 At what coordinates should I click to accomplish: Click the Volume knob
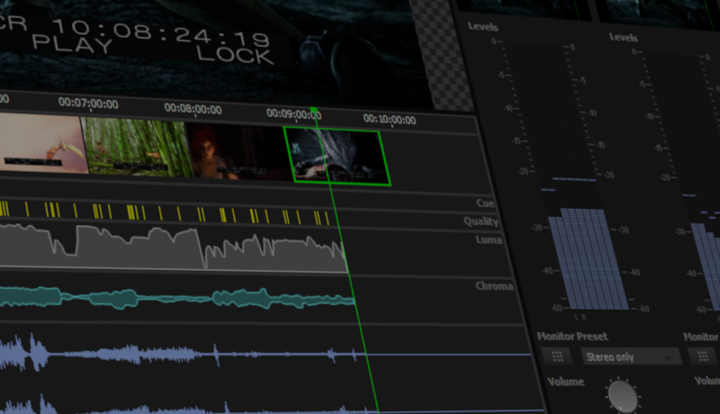click(622, 396)
